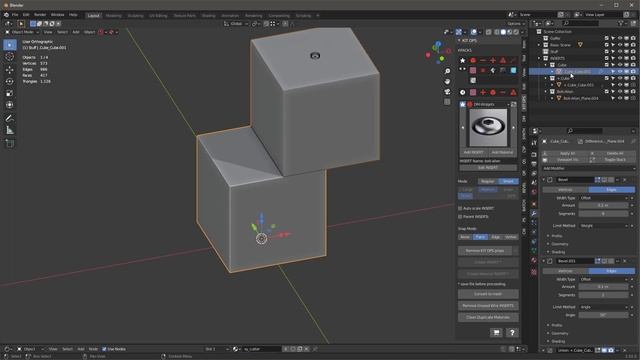Screen dimensions: 640x360
Task: Collapse the Bevel.001 modifier panel
Action: (x=544, y=261)
